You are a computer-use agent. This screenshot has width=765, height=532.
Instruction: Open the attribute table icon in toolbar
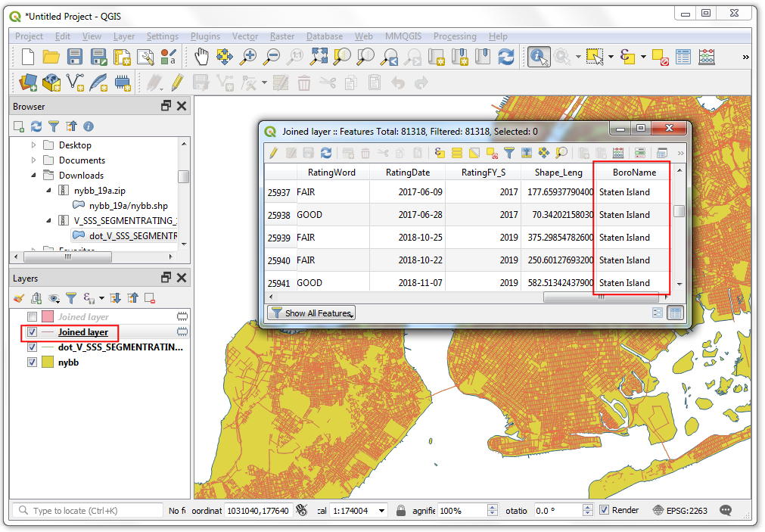point(683,57)
